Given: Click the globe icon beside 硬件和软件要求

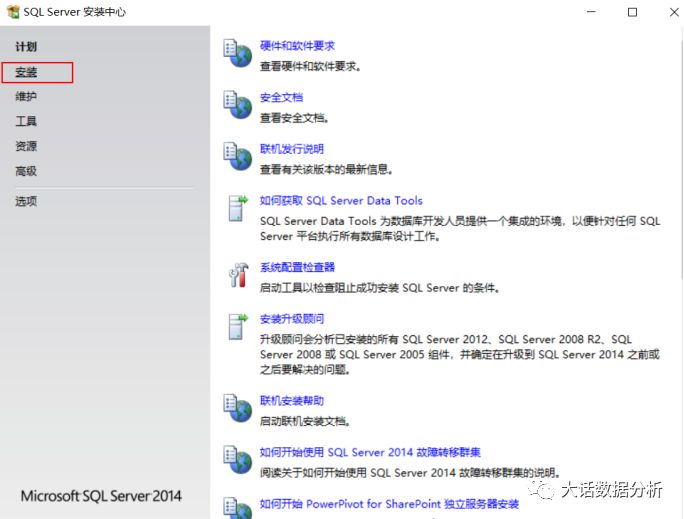Looking at the screenshot, I should pyautogui.click(x=238, y=53).
